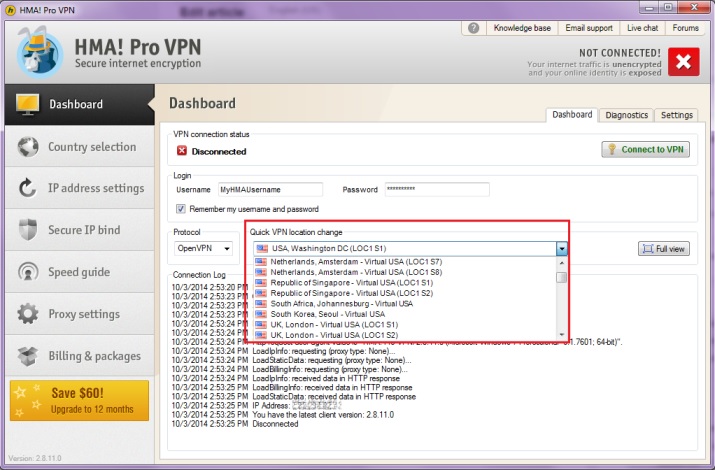Select Netherlands, Amsterdam Virtual USA LOC1 S7
This screenshot has width=715, height=470.
coord(405,262)
